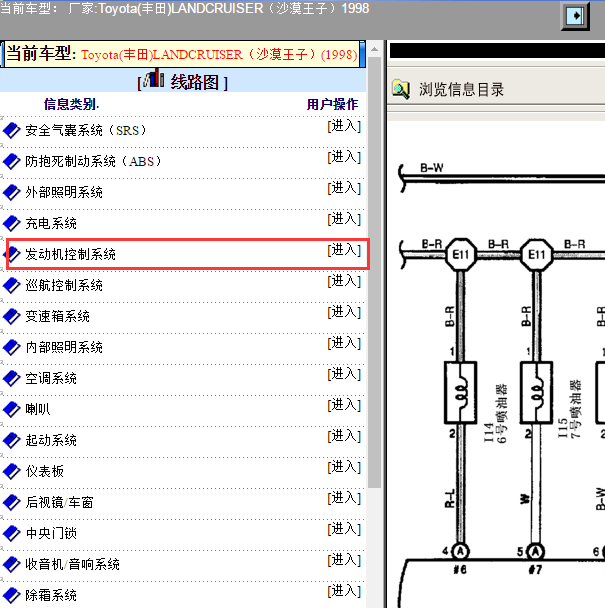605x608 pixels.
Task: Click [进入] next to 起动系统
Action: point(344,436)
